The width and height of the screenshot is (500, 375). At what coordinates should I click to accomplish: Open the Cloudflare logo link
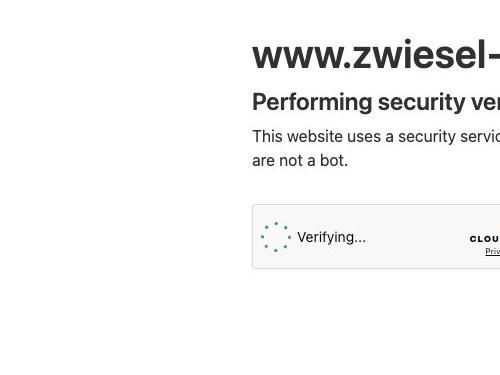pos(485,239)
